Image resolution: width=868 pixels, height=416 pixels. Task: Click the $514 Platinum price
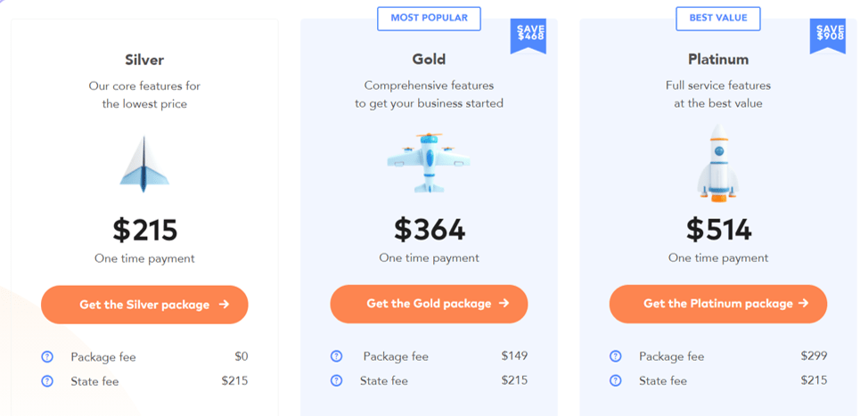[x=718, y=229]
